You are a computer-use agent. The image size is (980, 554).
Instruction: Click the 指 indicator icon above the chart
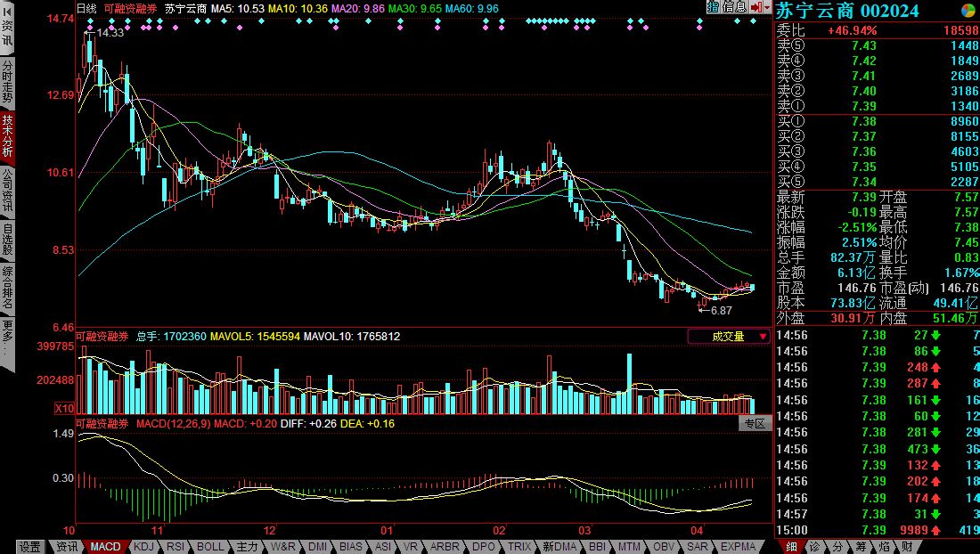pos(713,7)
